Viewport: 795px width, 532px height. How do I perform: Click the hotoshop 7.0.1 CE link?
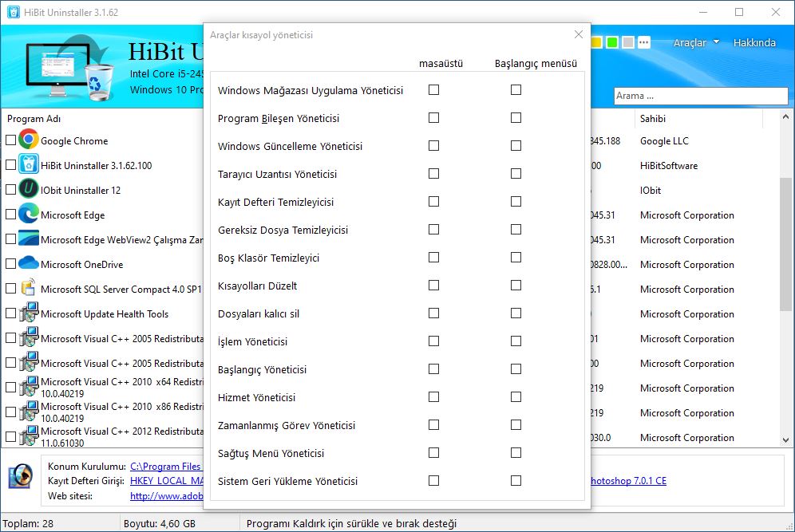[629, 481]
